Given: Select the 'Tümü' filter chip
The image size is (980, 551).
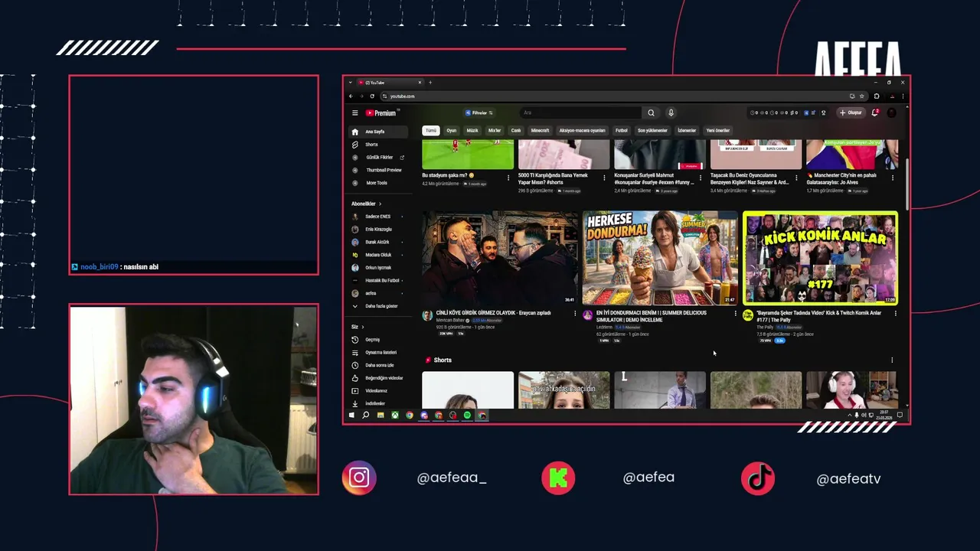Looking at the screenshot, I should (431, 131).
